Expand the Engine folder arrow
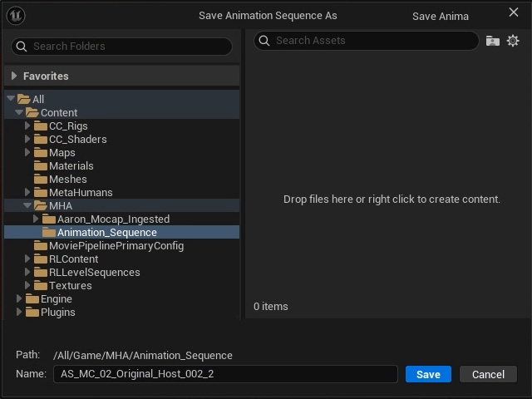 19,298
